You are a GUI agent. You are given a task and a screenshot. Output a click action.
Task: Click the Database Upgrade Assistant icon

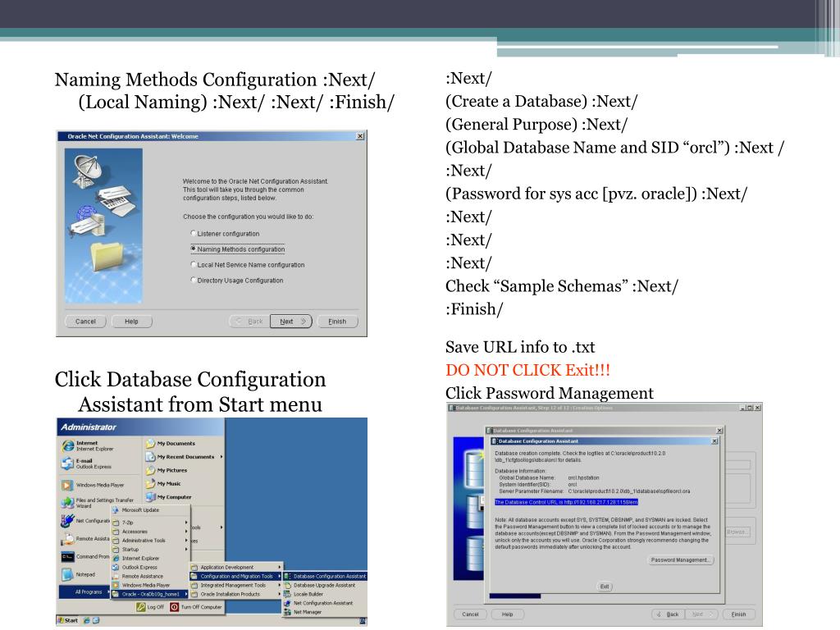(287, 585)
